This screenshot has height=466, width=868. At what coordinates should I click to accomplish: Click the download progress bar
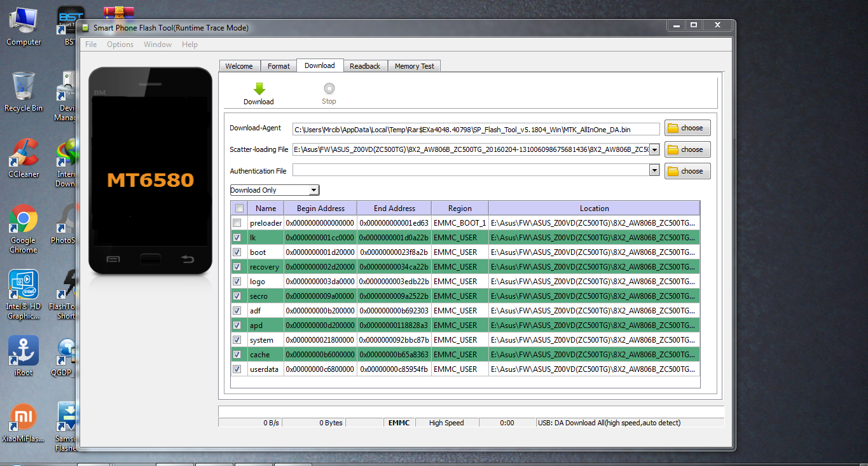(x=471, y=411)
